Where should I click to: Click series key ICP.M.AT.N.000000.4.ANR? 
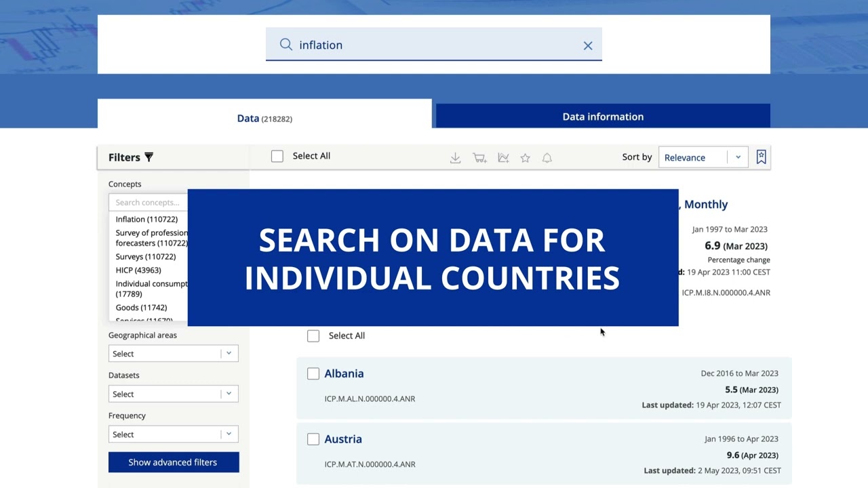tap(370, 464)
